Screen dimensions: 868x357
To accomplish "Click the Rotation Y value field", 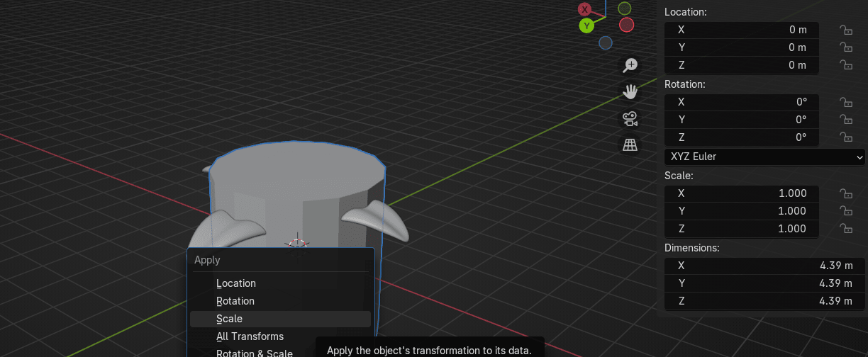I will [742, 120].
